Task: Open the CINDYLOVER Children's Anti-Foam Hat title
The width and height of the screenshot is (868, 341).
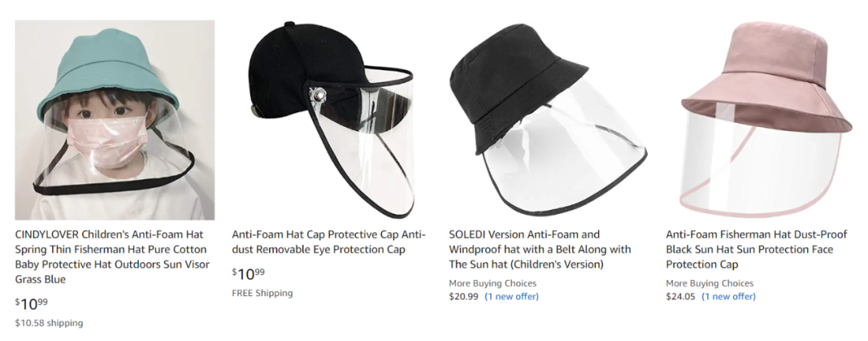Action: point(111,257)
